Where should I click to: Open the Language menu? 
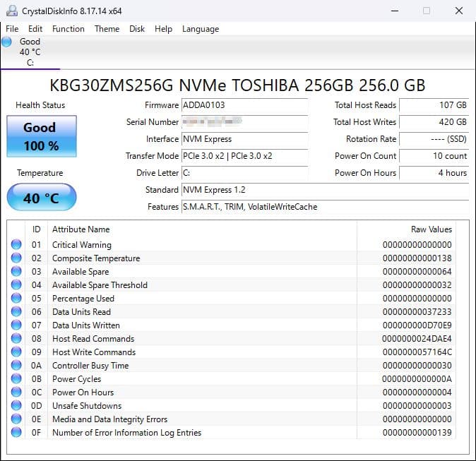(201, 29)
